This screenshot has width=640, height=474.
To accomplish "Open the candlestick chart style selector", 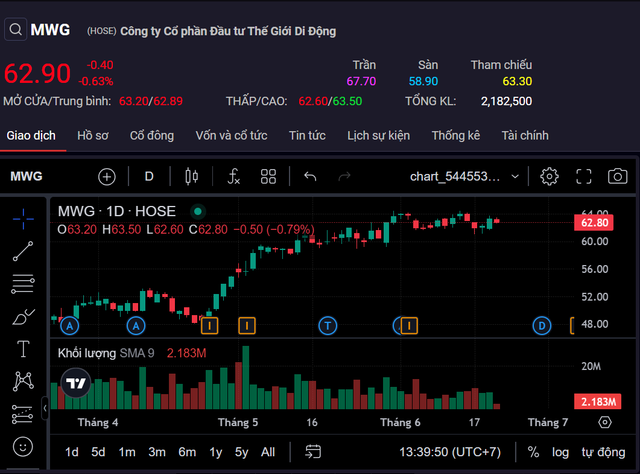I will [192, 177].
